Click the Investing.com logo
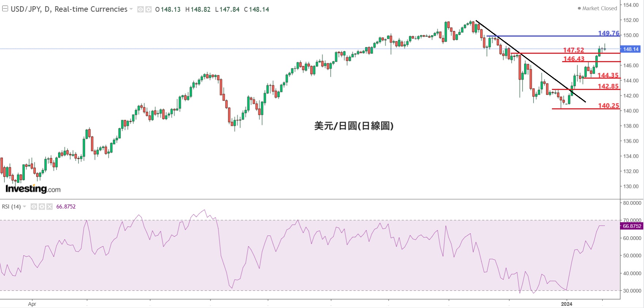Screen dimensions: 644x308 pyautogui.click(x=33, y=189)
